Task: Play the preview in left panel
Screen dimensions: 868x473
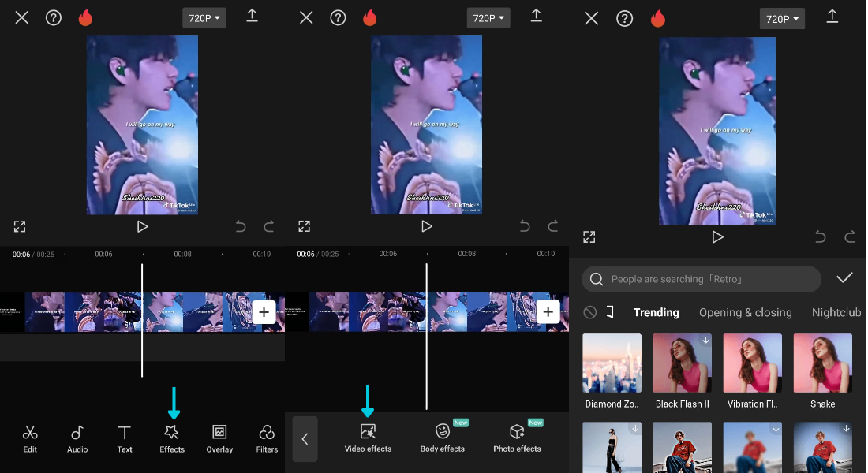Action: (x=142, y=226)
